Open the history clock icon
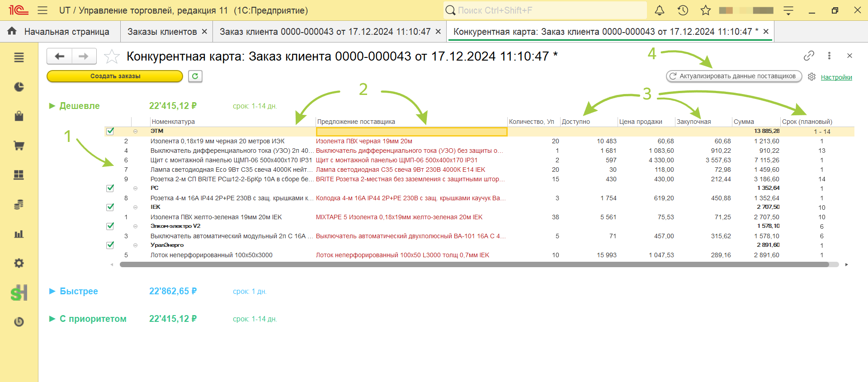 click(683, 10)
